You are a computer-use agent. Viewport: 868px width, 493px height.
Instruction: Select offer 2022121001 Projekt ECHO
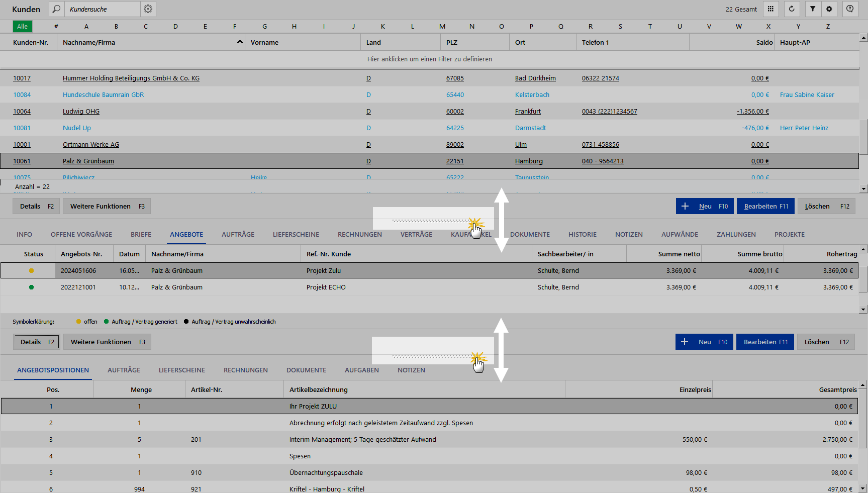click(429, 287)
